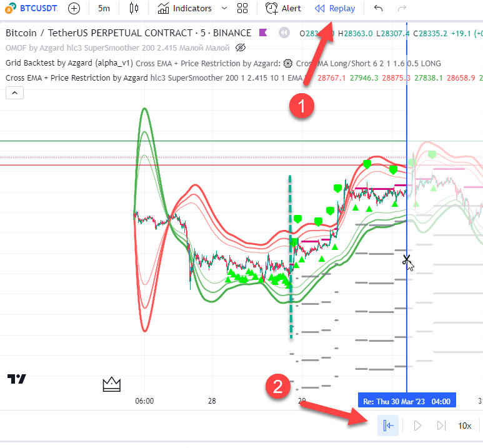Expand the indicators favorites chevron
The image size is (483, 448).
(x=224, y=8)
